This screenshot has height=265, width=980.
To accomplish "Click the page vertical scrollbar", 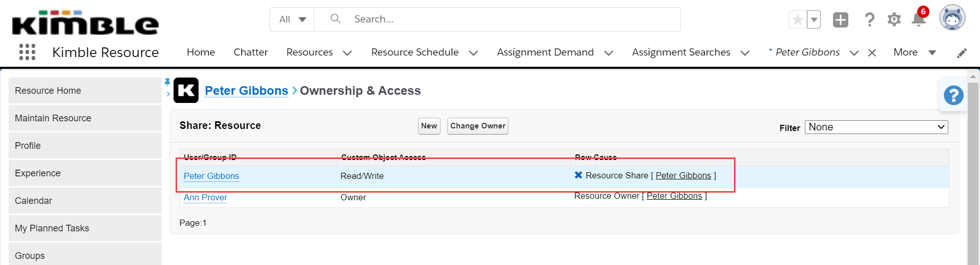I will coord(973,173).
